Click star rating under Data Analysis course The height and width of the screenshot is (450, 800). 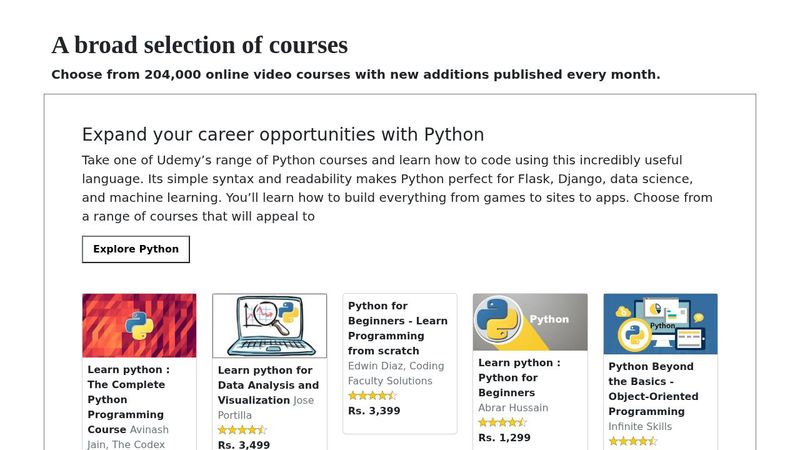point(242,430)
